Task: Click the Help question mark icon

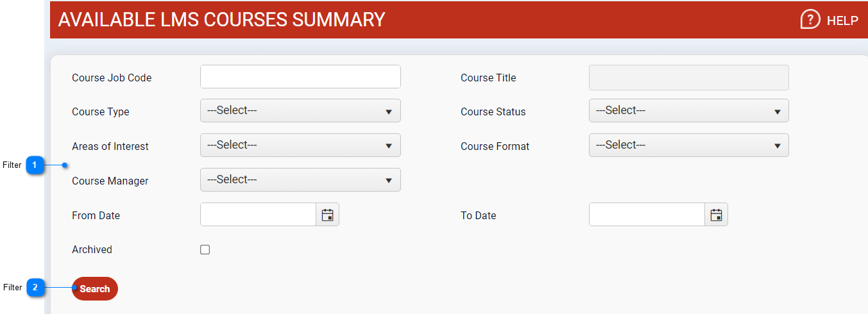Action: tap(810, 20)
